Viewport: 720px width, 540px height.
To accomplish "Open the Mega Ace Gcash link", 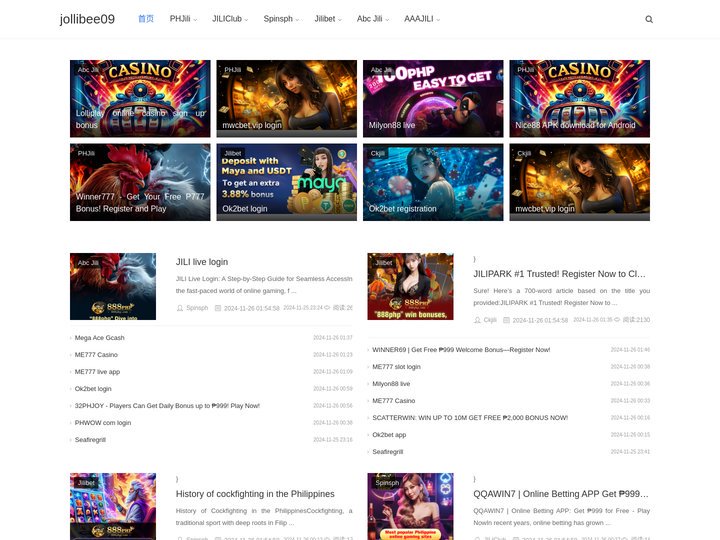I will 99,338.
